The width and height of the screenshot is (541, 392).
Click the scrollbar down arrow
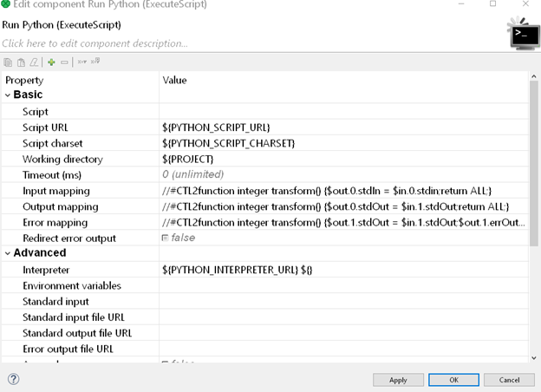(534, 358)
